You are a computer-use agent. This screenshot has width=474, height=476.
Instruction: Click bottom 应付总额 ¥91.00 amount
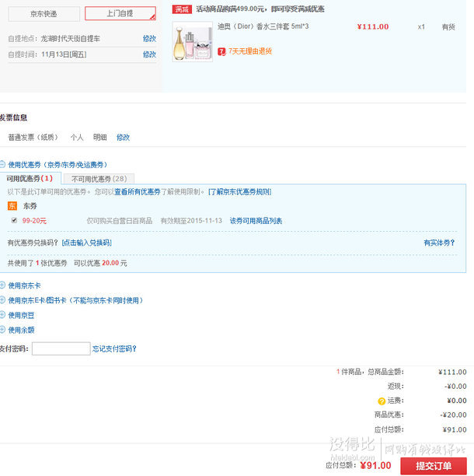click(375, 466)
